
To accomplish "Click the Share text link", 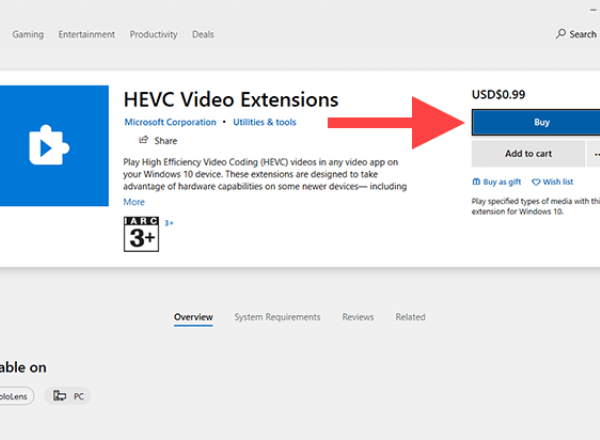I will 166,141.
